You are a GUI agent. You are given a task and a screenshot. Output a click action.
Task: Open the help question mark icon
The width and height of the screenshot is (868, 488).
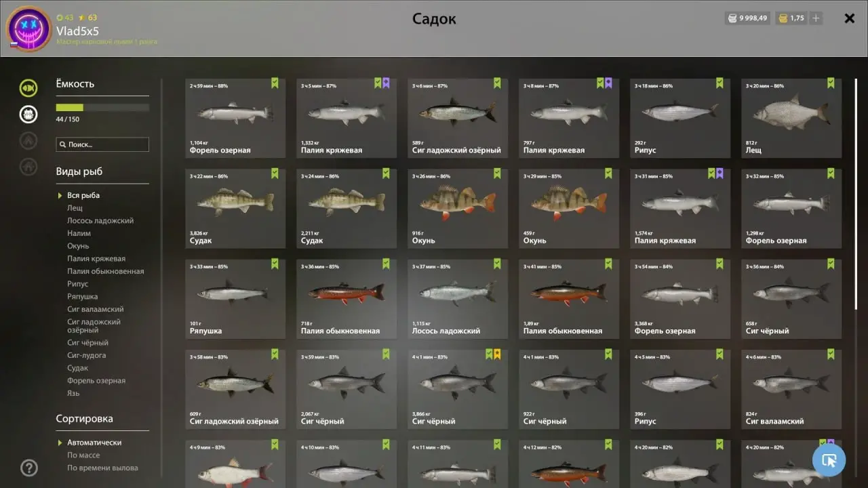[x=29, y=468]
